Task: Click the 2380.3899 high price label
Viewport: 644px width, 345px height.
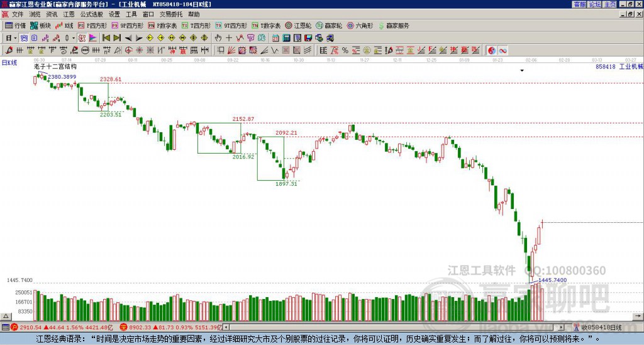Action: point(62,77)
